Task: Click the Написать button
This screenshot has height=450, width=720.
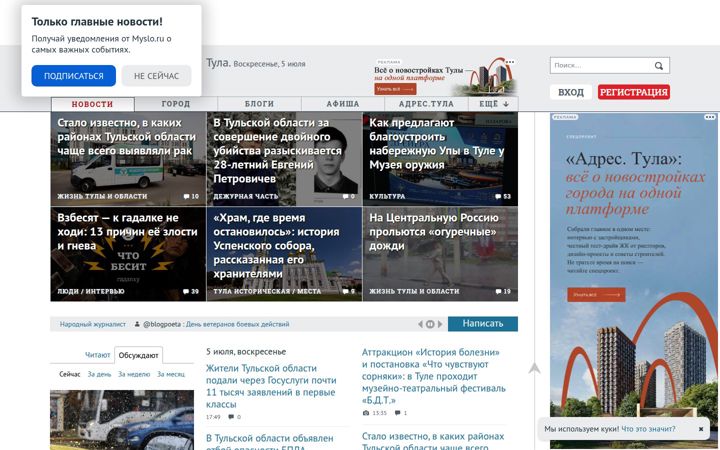Action: point(483,324)
